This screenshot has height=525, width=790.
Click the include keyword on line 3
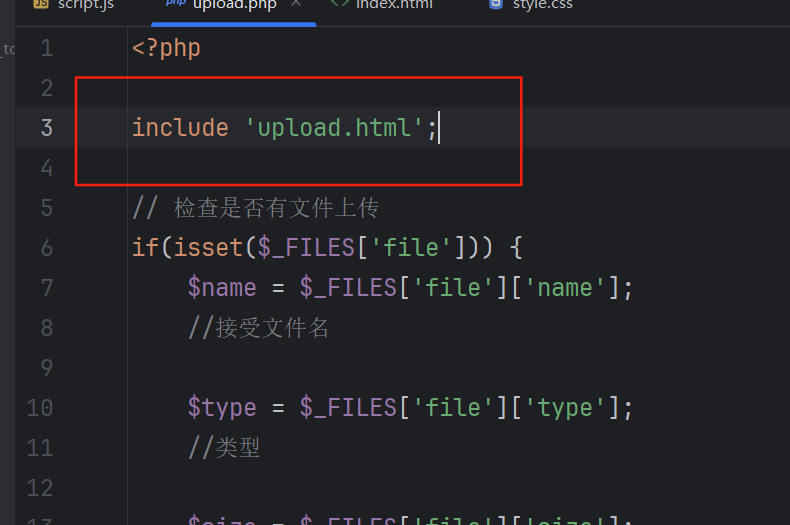180,128
